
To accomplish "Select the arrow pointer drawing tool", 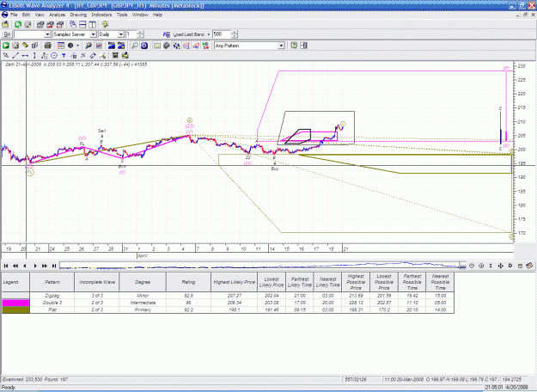I will (x=6, y=55).
